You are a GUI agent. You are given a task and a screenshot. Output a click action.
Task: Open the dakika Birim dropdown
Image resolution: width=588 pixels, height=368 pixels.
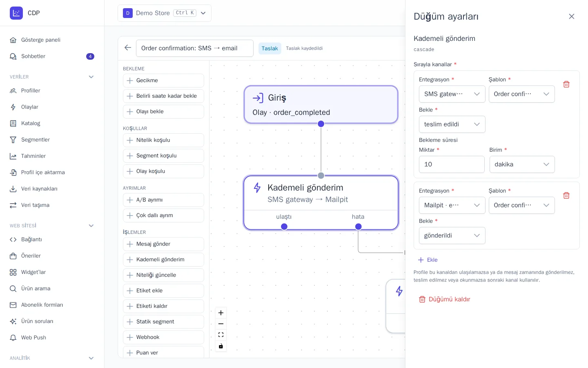coord(522,164)
